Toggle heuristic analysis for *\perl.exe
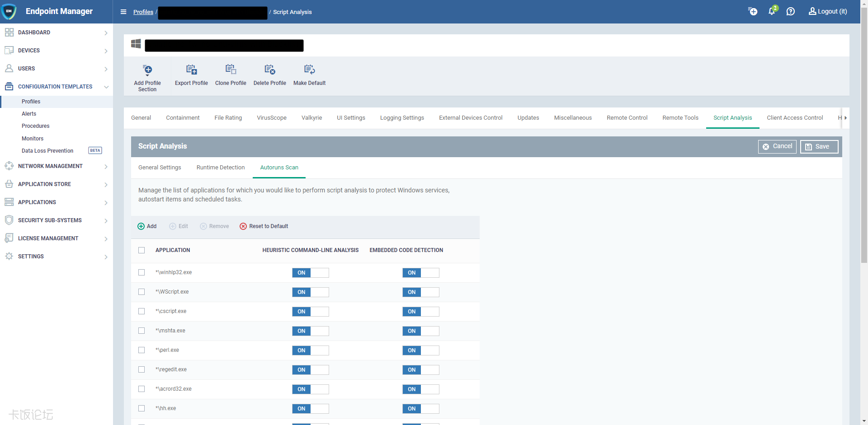 pyautogui.click(x=311, y=350)
